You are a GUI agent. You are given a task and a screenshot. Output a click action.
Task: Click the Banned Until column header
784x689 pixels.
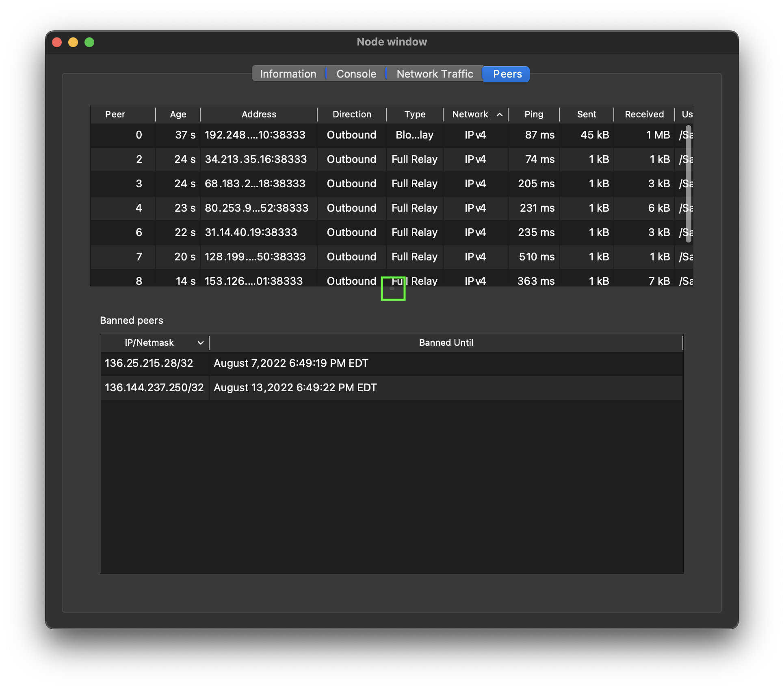(446, 343)
